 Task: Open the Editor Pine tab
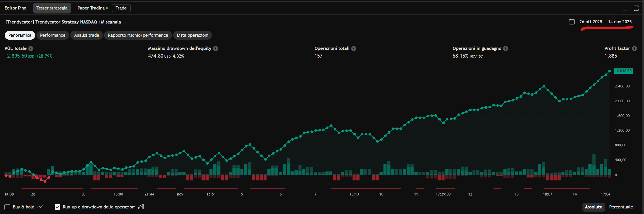(x=15, y=8)
